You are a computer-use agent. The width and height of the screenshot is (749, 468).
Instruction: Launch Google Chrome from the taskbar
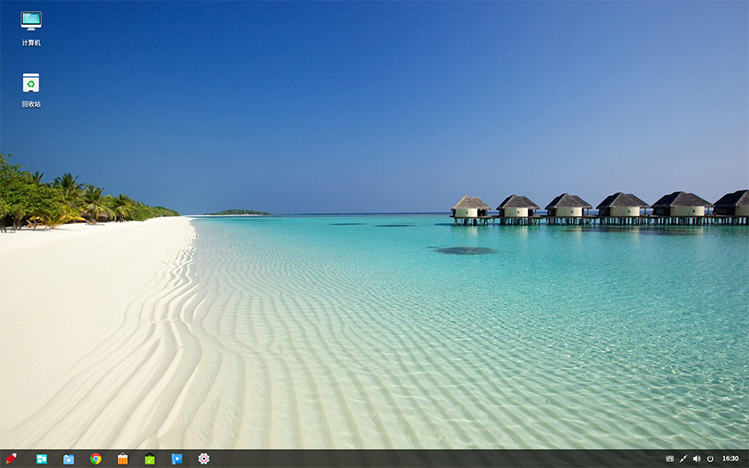(96, 459)
